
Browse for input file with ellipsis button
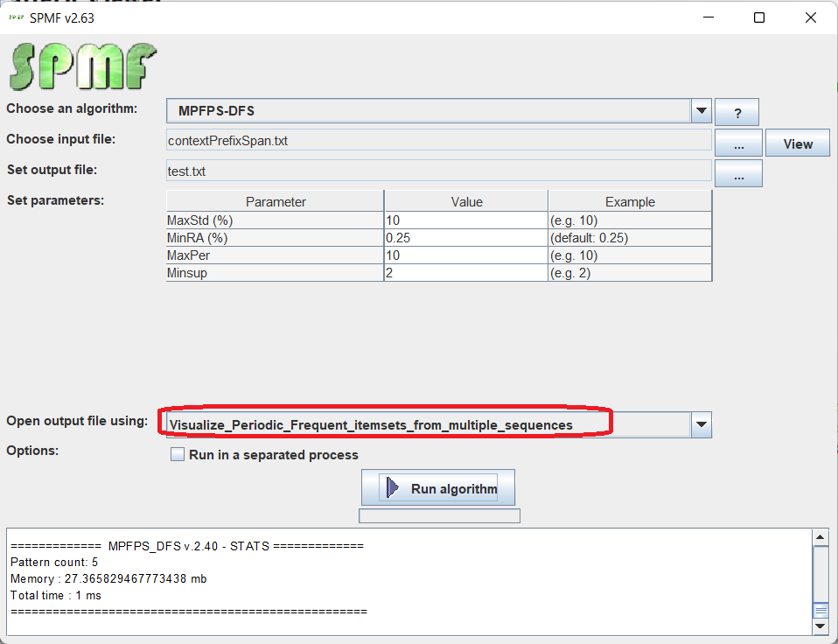click(x=738, y=143)
